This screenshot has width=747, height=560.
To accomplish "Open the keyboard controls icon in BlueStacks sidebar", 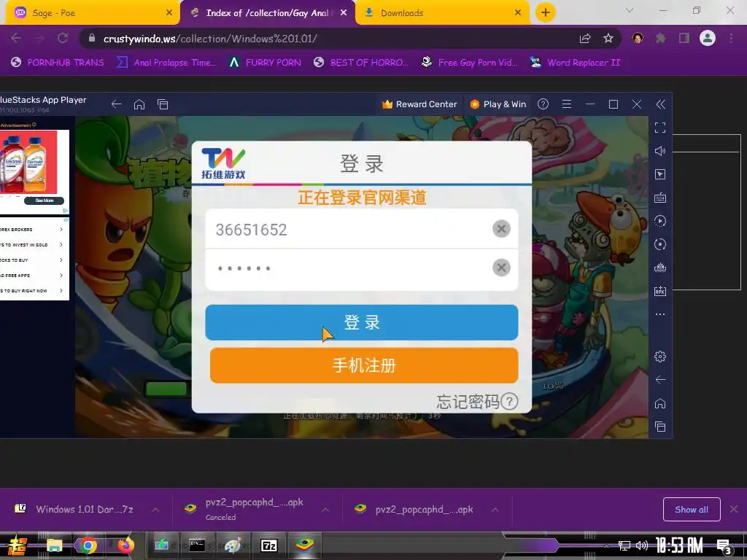I will (659, 198).
